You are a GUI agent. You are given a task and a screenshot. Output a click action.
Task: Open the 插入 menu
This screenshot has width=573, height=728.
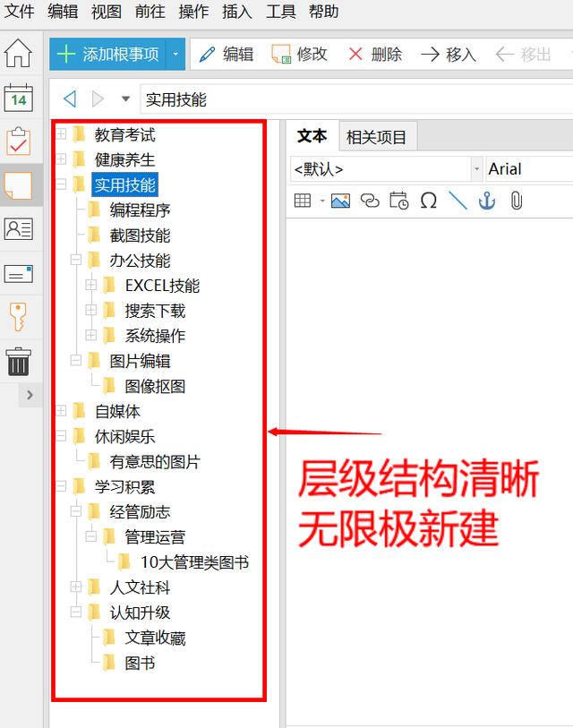[237, 11]
